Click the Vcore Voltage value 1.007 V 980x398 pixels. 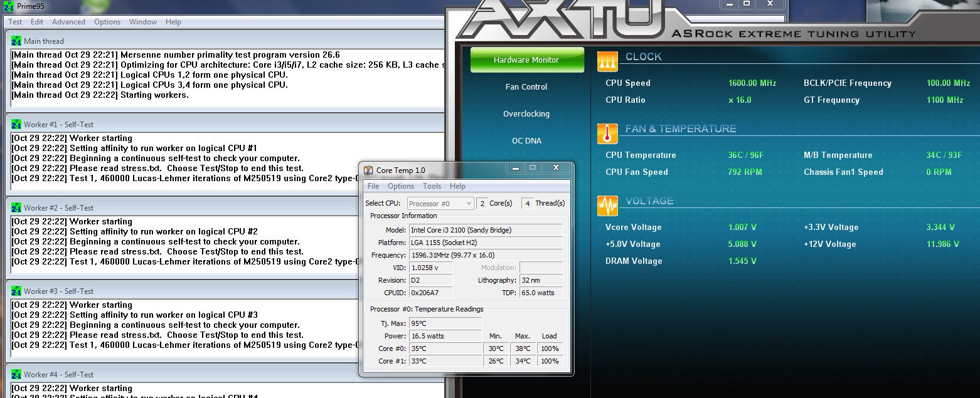tap(742, 228)
